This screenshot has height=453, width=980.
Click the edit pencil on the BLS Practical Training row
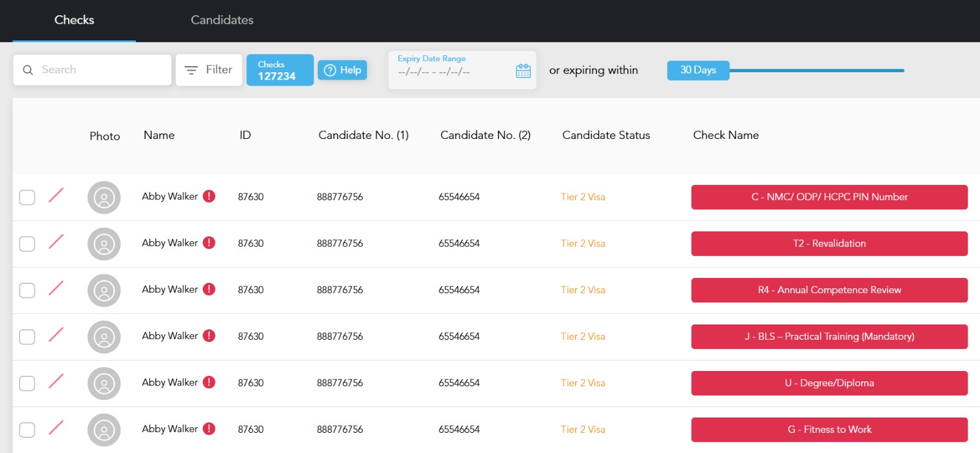point(56,335)
